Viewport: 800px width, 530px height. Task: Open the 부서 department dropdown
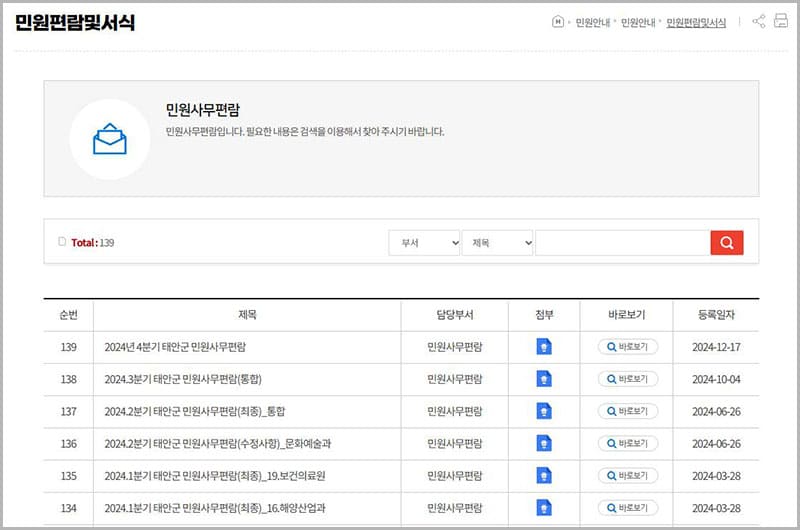click(x=424, y=243)
